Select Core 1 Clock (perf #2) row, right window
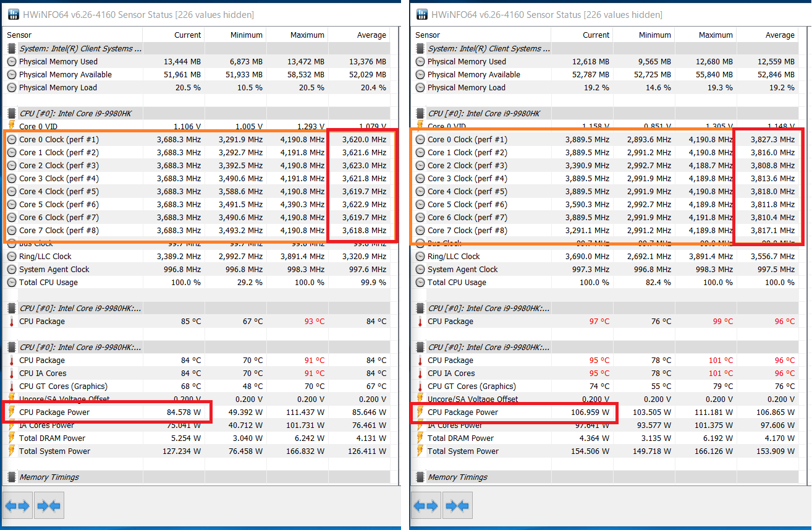This screenshot has width=812, height=530. point(605,153)
